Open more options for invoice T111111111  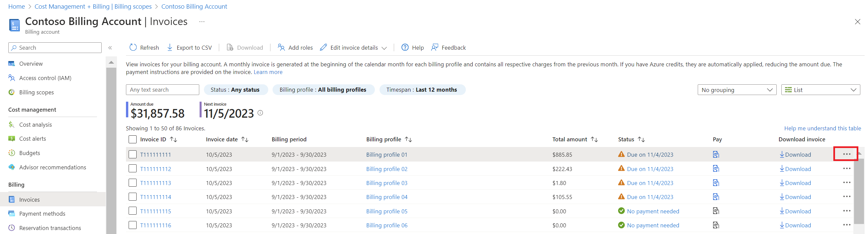point(846,154)
